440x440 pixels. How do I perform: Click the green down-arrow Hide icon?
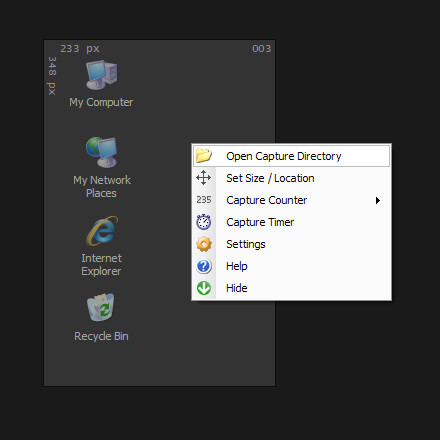204,288
